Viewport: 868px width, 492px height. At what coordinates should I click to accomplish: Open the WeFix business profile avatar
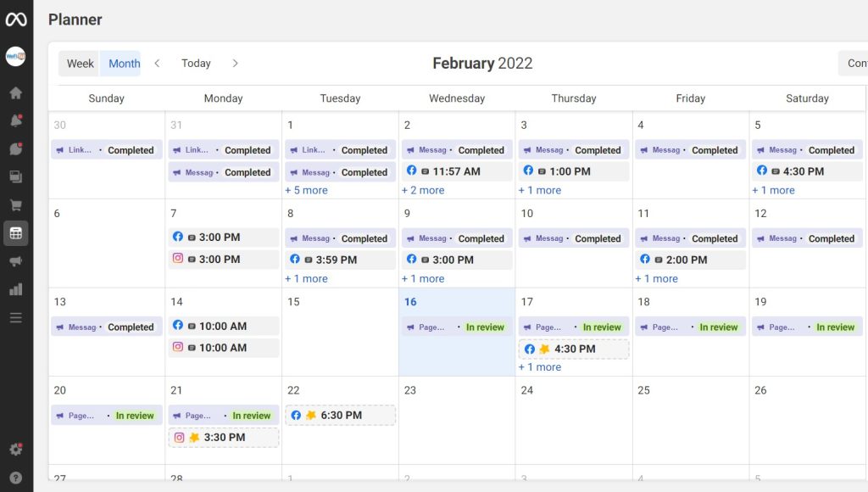point(15,57)
